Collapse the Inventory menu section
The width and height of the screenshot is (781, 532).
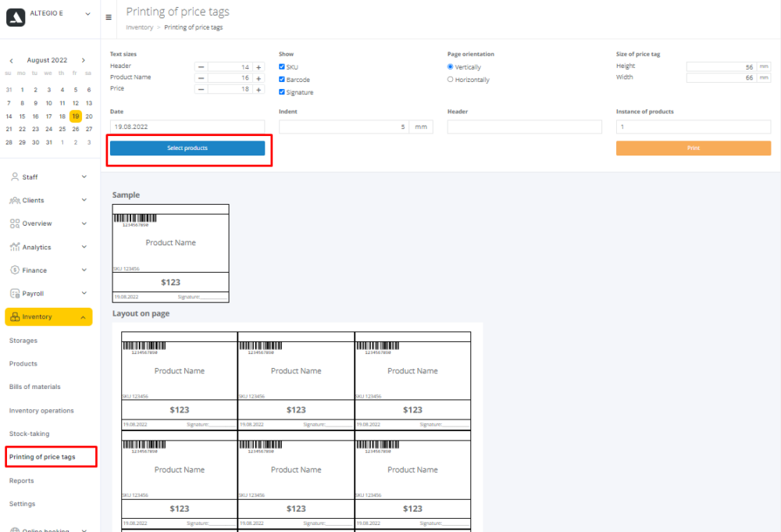[x=84, y=317]
